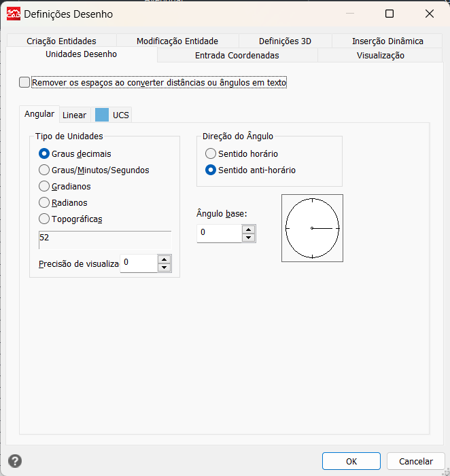Set angle direction to Sentido anti-horário

click(211, 170)
